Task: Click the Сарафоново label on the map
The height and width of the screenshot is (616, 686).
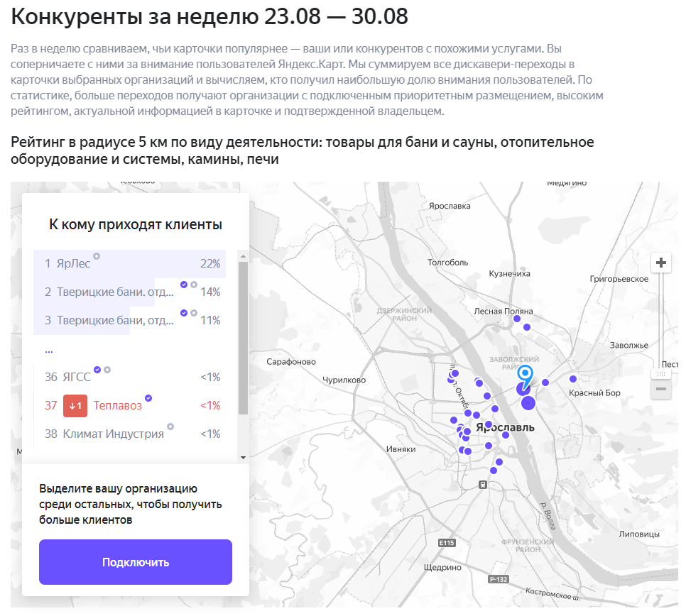Action: coord(291,362)
